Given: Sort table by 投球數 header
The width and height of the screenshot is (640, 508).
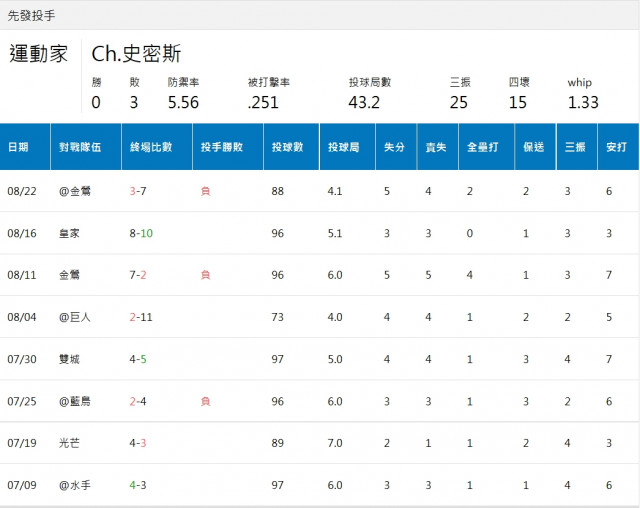Looking at the screenshot, I should coord(288,147).
